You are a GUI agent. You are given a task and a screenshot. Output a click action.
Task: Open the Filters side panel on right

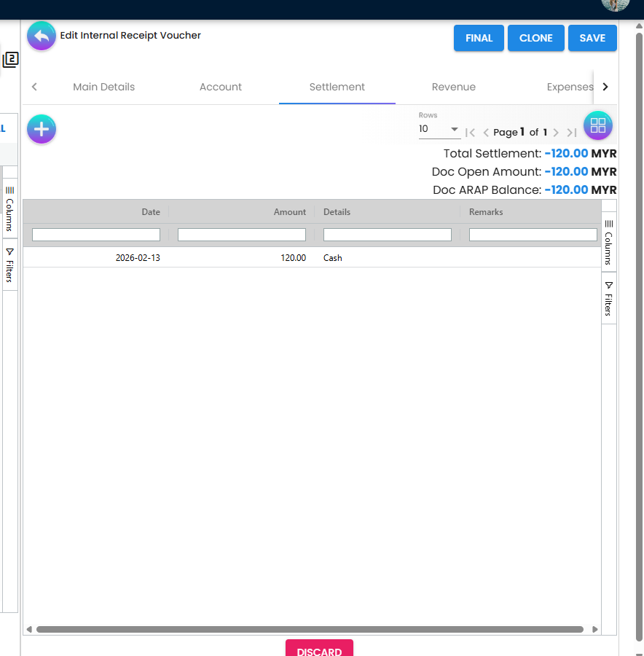(608, 299)
